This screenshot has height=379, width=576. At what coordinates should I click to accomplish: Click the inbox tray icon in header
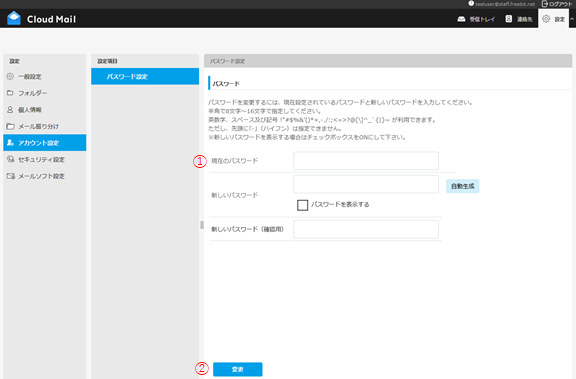461,19
